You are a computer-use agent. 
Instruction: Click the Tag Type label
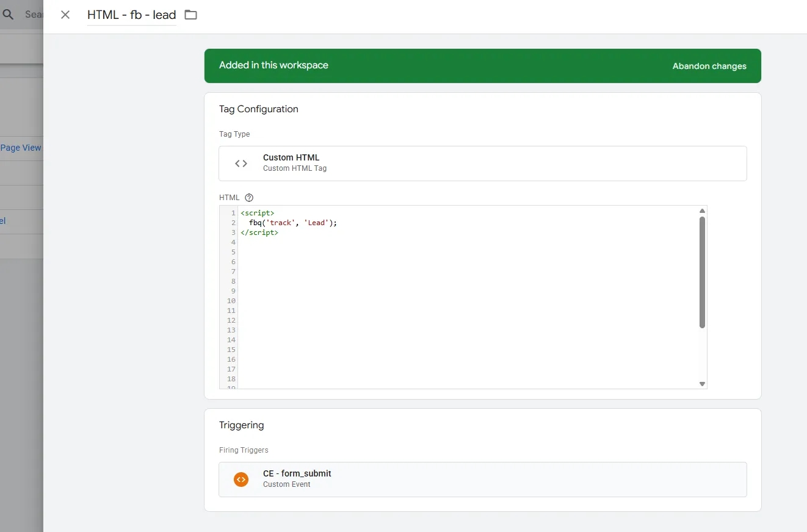(234, 134)
